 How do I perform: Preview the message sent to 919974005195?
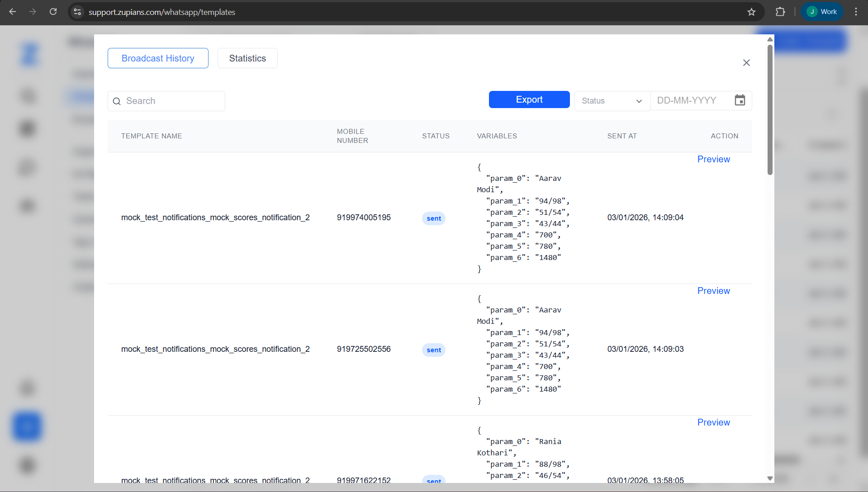click(713, 159)
